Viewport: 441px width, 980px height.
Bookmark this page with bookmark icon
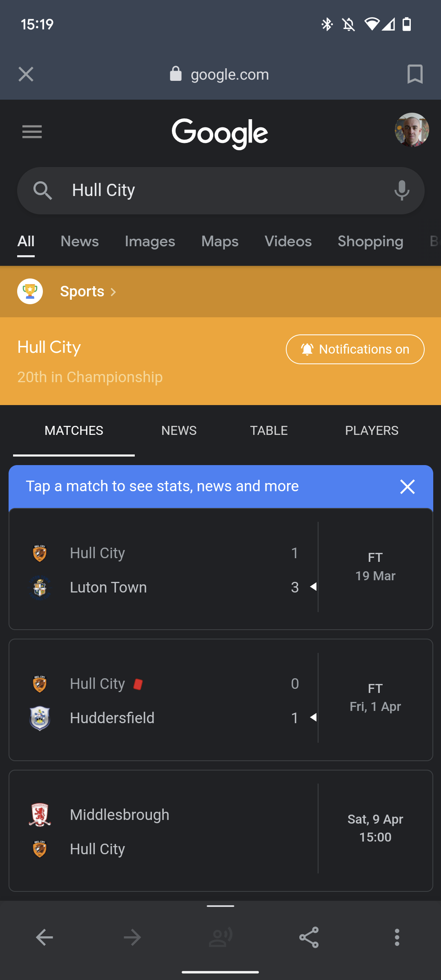coord(415,74)
